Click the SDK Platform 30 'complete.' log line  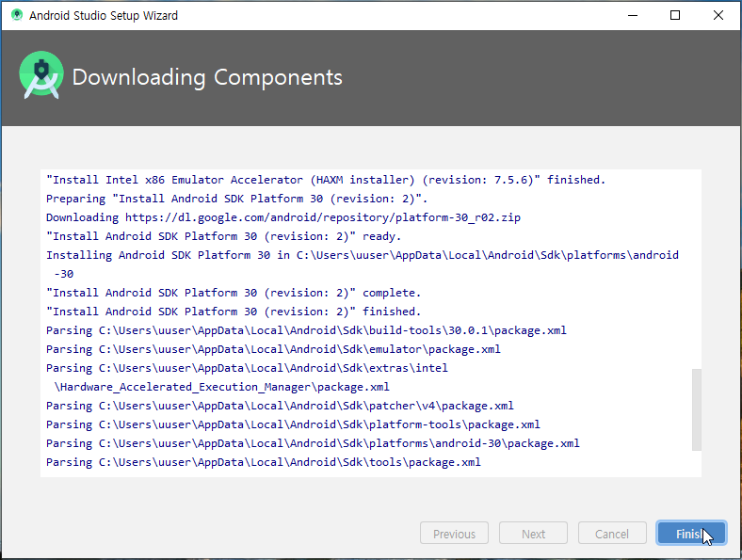pos(234,293)
